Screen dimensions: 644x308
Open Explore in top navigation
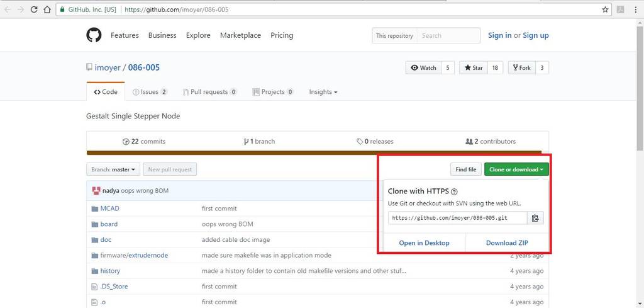click(x=198, y=35)
